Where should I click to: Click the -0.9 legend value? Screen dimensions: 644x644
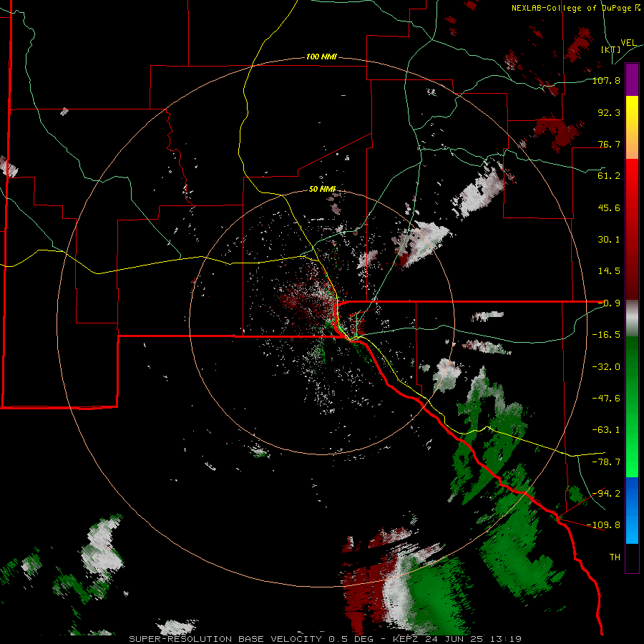pos(609,303)
